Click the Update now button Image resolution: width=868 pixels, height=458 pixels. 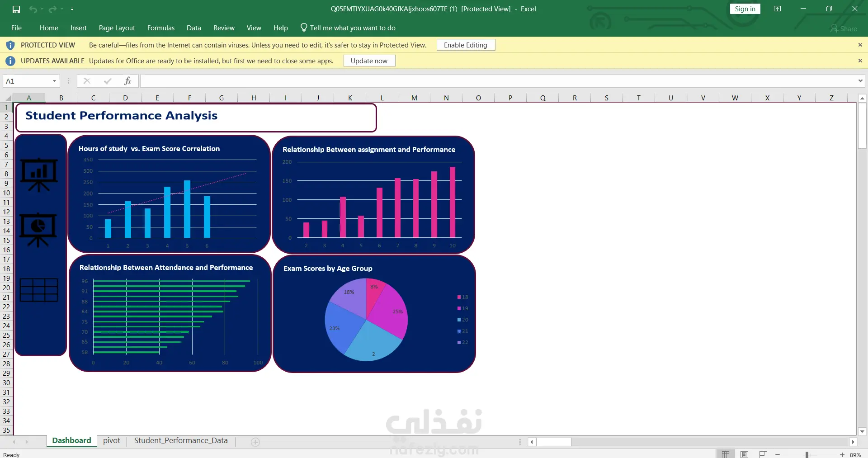[369, 61]
